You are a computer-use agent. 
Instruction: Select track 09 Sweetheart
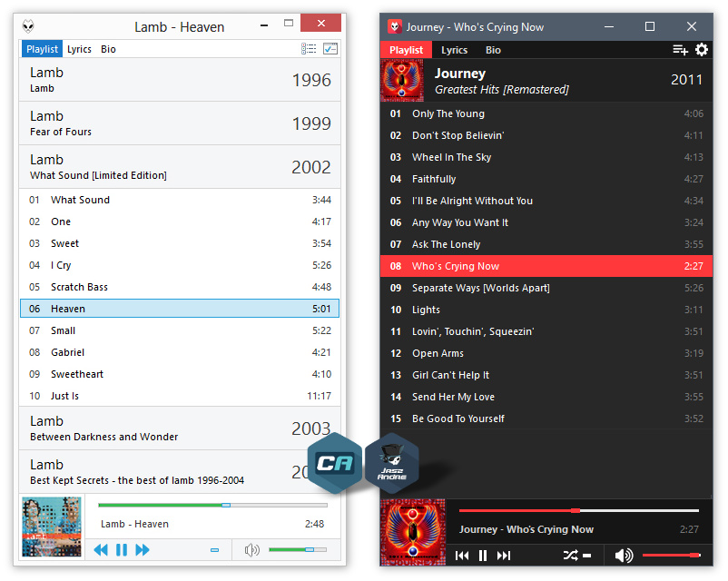180,374
